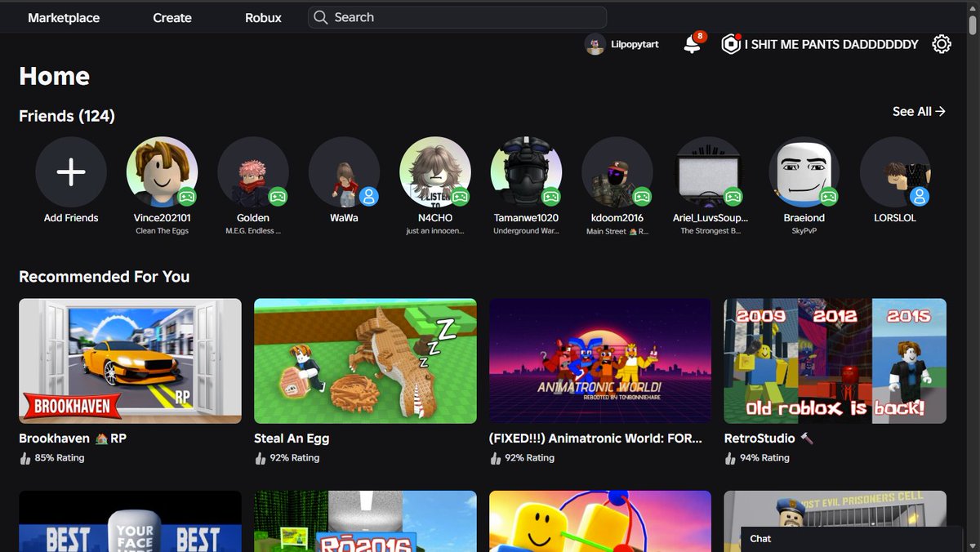Viewport: 980px width, 552px height.
Task: Click the Friends (124) heading
Action: [x=67, y=116]
